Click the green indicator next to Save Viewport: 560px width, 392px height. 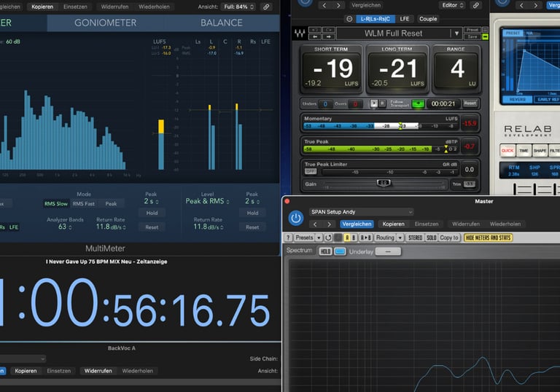tap(485, 36)
